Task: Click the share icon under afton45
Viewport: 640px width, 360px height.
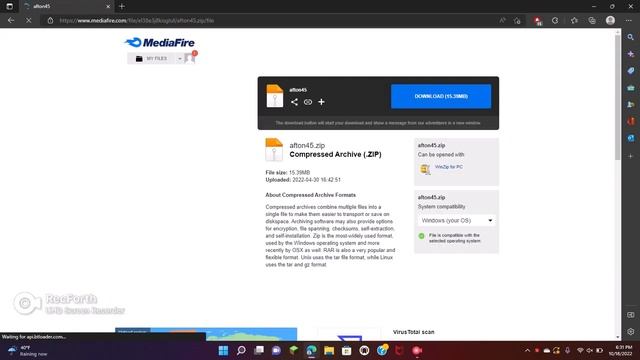Action: (x=294, y=102)
